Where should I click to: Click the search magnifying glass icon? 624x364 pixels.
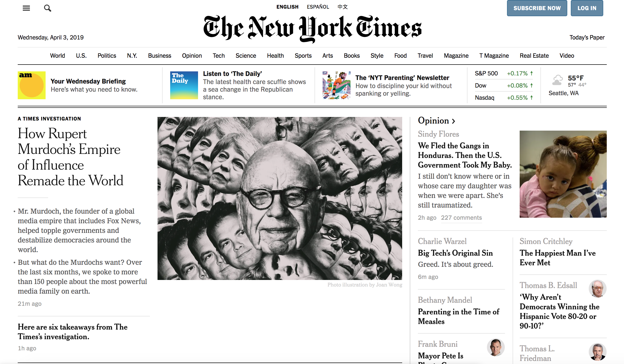point(47,8)
